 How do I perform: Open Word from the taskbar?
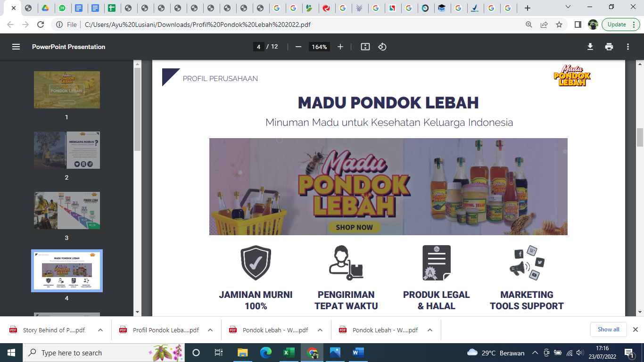click(358, 353)
